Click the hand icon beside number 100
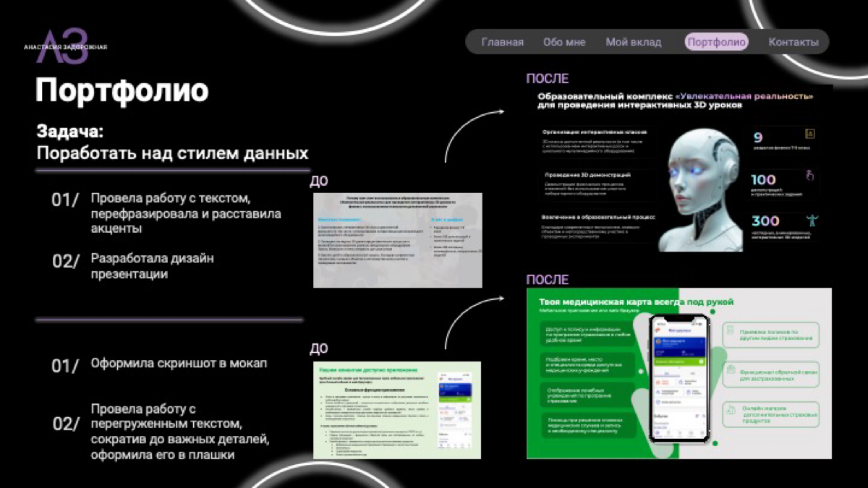 tap(810, 176)
